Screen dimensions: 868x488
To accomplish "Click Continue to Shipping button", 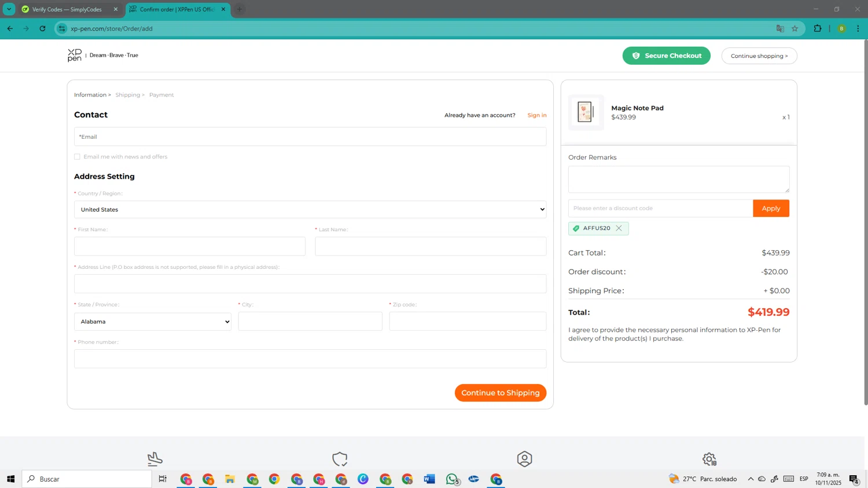I will tap(501, 393).
